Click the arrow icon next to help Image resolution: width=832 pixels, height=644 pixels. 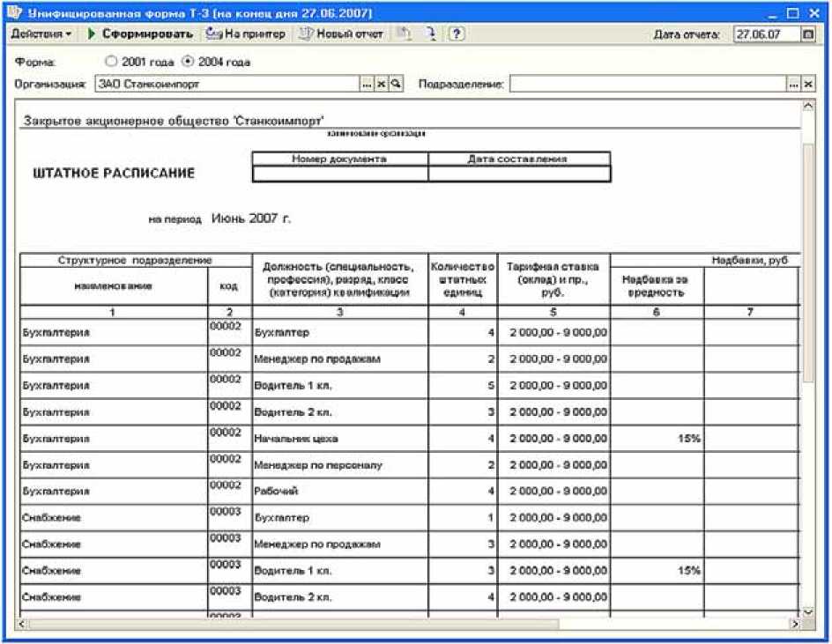(432, 34)
